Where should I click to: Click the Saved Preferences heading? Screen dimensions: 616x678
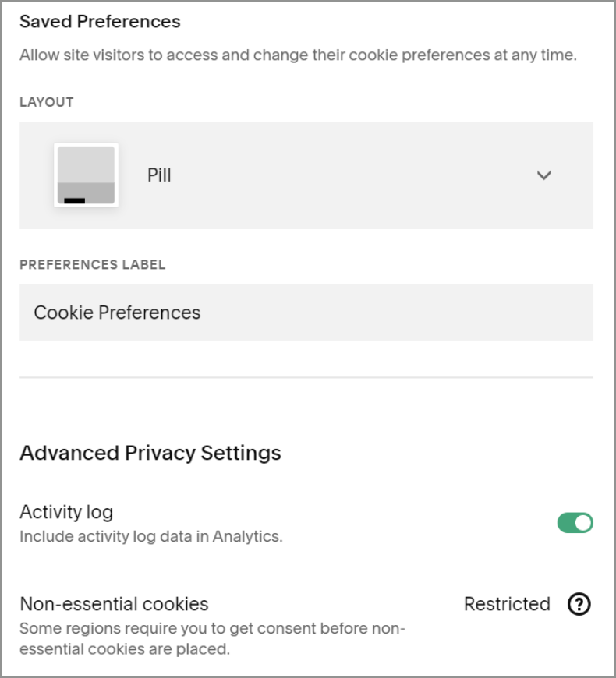(x=100, y=22)
